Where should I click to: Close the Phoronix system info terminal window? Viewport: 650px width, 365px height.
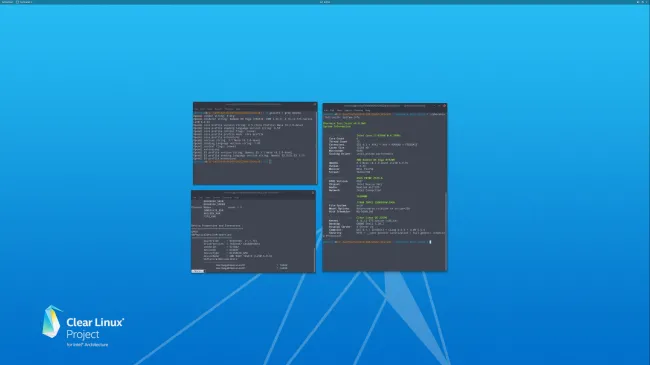(x=444, y=106)
